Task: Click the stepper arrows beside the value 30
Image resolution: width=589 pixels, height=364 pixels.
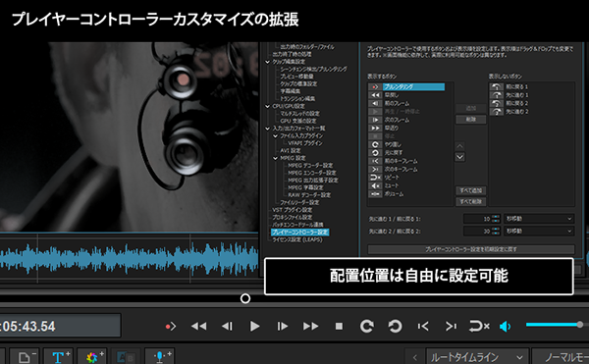Action: [x=496, y=232]
